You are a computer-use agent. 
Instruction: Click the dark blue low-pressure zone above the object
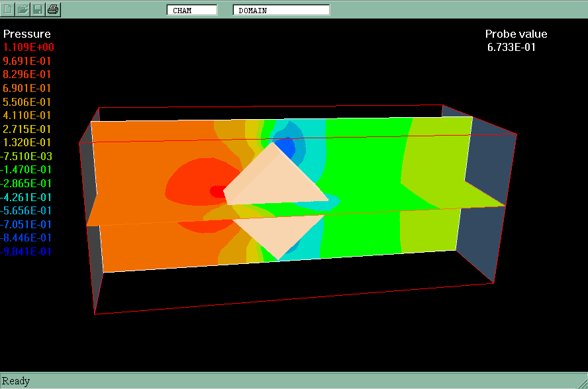[285, 146]
